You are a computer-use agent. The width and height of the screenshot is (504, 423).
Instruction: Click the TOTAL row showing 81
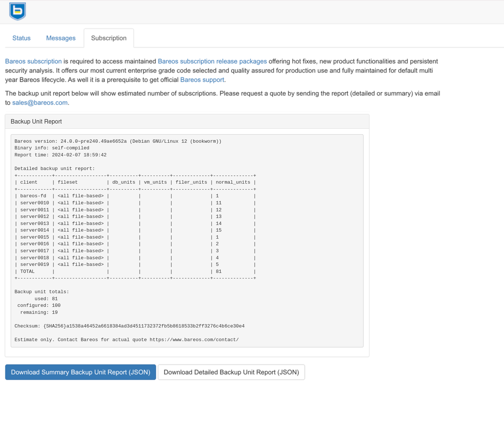[x=27, y=271]
